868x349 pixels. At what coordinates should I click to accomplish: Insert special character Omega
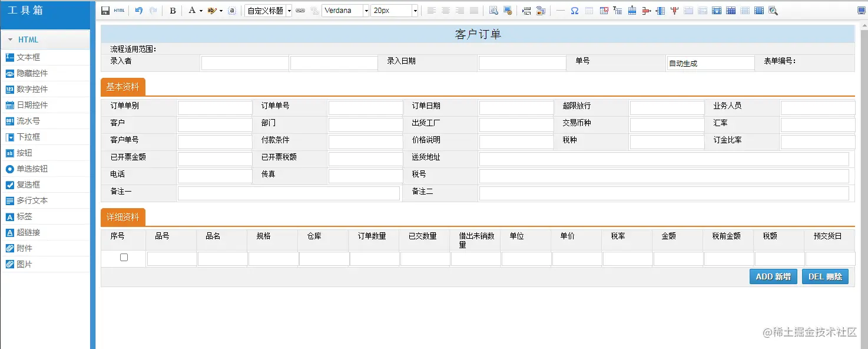(x=574, y=11)
